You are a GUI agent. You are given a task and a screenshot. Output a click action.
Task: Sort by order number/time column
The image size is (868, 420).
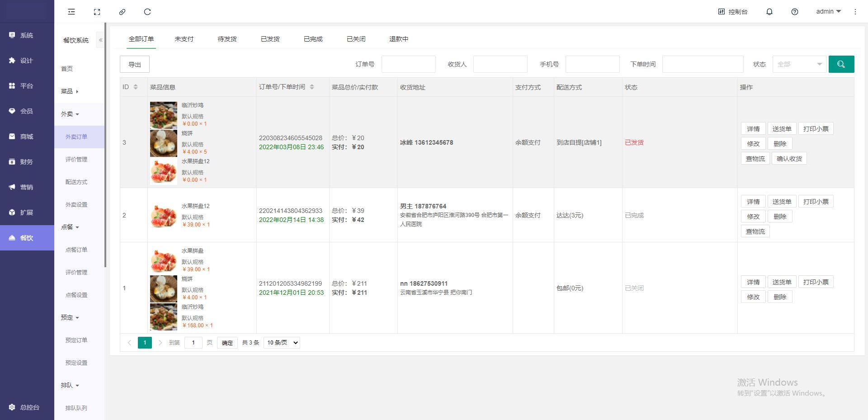coord(311,87)
